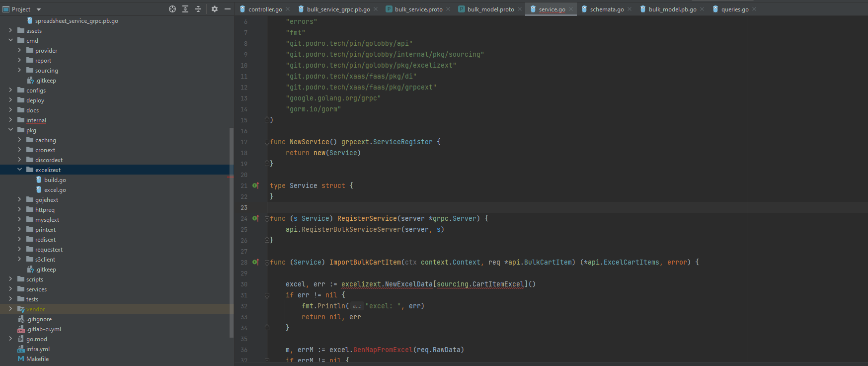This screenshot has height=366, width=868.
Task: Click parameter hint before "excel: " string
Action: point(357,306)
